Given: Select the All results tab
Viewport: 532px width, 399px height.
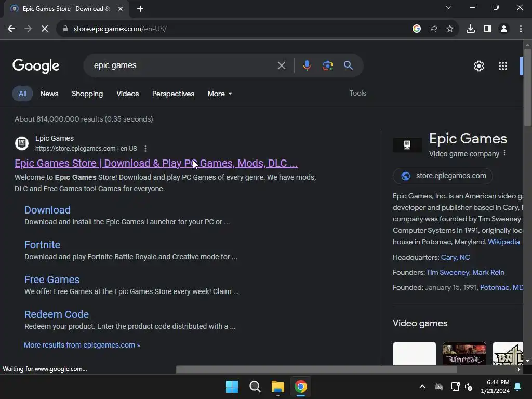Looking at the screenshot, I should click(22, 94).
